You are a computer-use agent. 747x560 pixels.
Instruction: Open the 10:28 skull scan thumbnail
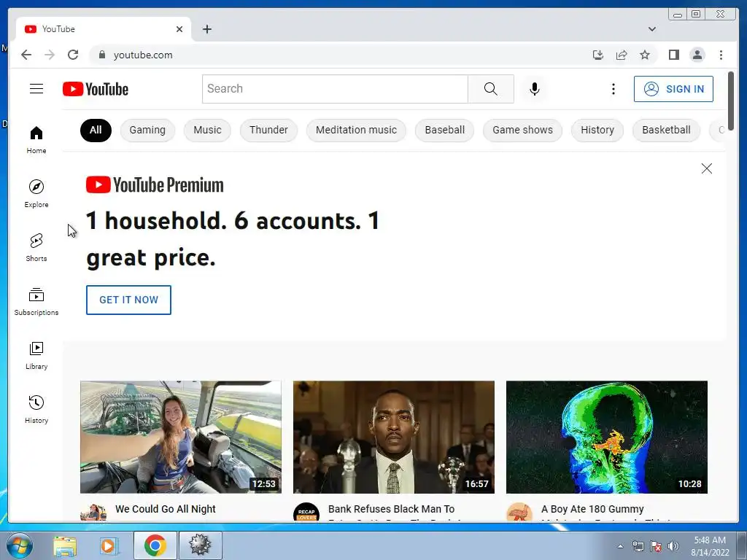coord(606,437)
